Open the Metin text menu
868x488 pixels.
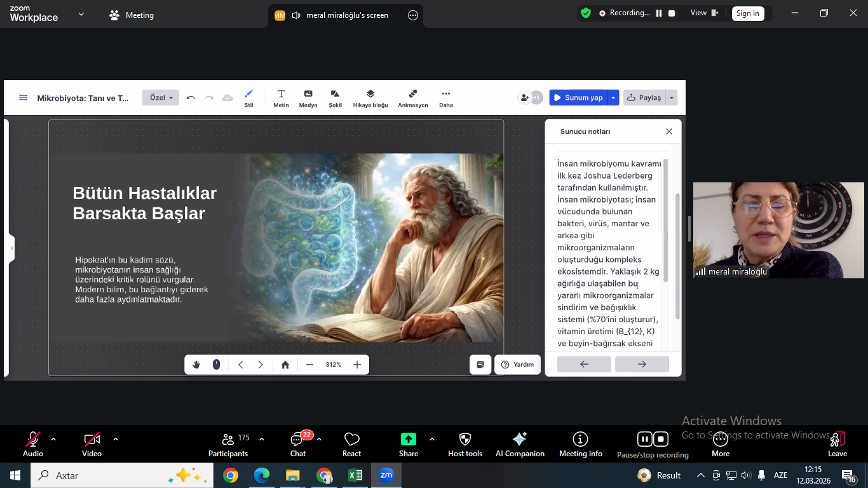281,98
